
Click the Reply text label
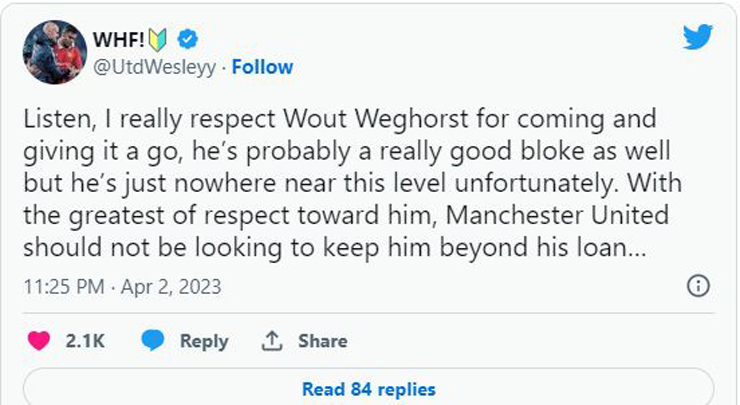[204, 341]
